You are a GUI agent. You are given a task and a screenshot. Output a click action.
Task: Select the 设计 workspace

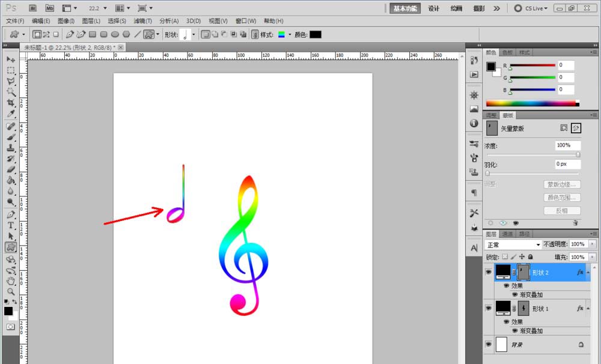coord(433,8)
